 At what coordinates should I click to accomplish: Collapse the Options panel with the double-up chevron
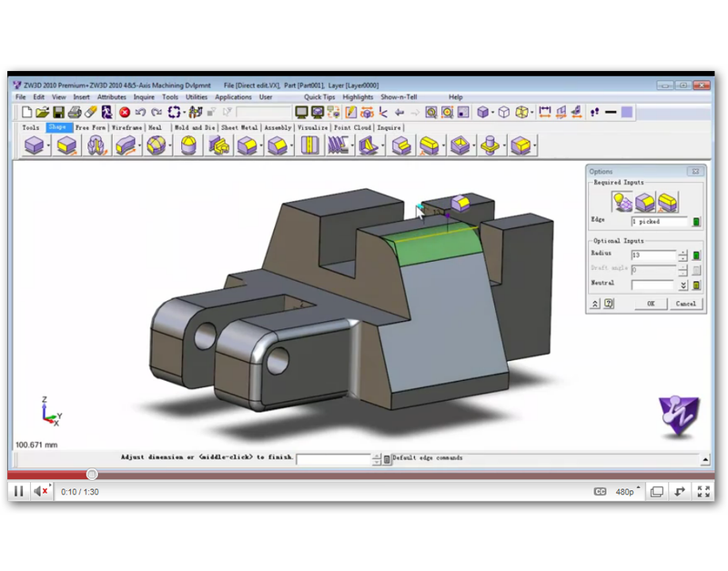pyautogui.click(x=595, y=304)
